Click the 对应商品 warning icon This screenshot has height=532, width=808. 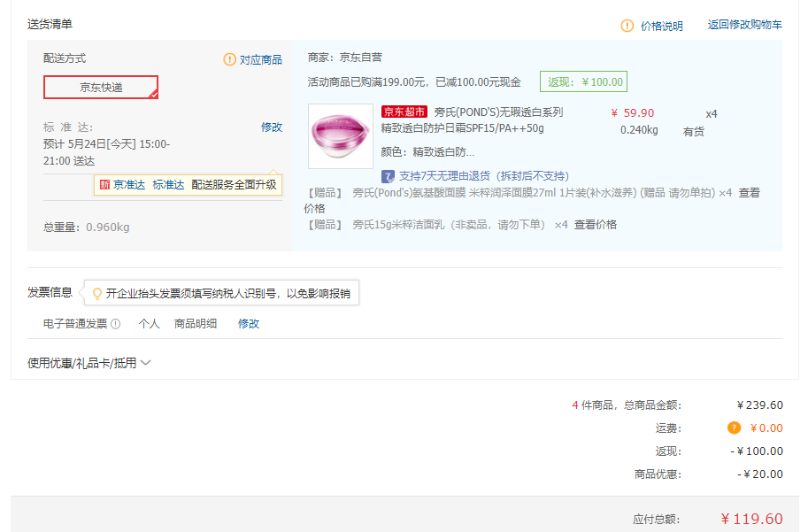229,60
